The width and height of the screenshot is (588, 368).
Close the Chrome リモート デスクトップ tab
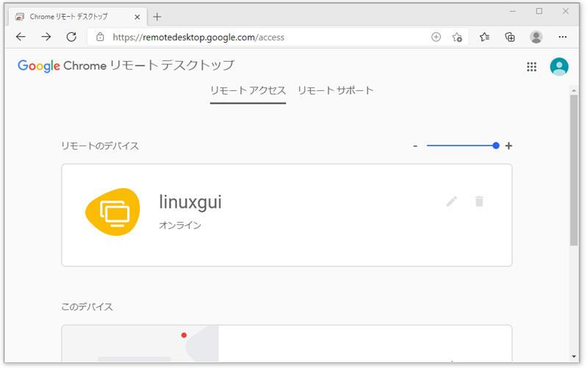pyautogui.click(x=137, y=17)
